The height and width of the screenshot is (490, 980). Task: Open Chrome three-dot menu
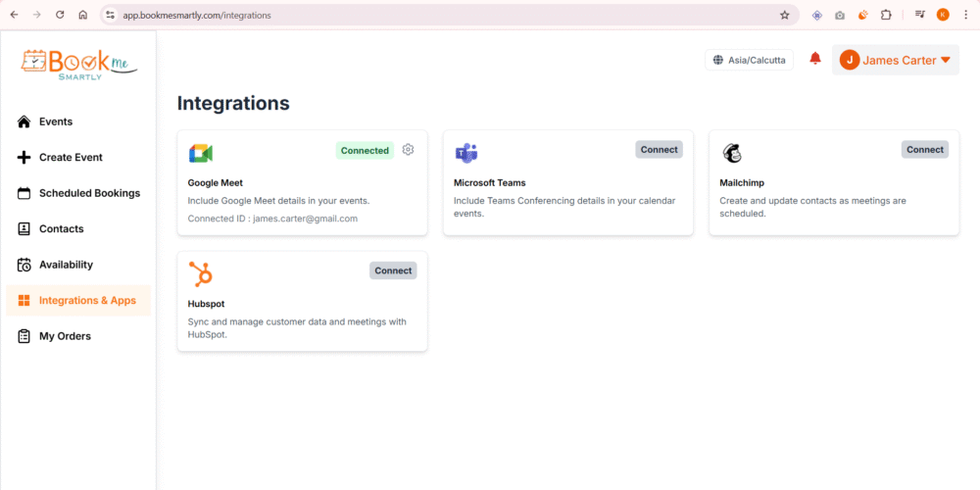tap(965, 15)
